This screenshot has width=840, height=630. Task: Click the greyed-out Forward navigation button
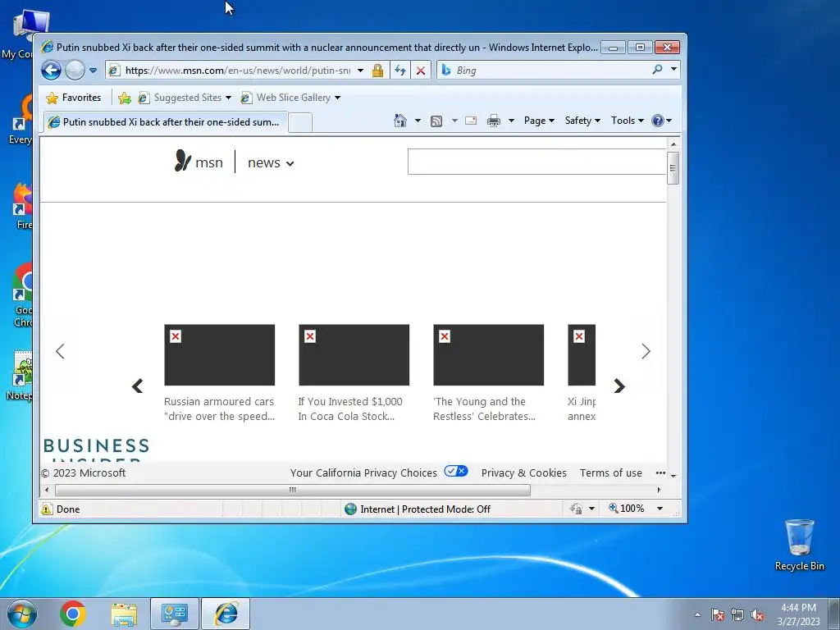[x=75, y=71]
